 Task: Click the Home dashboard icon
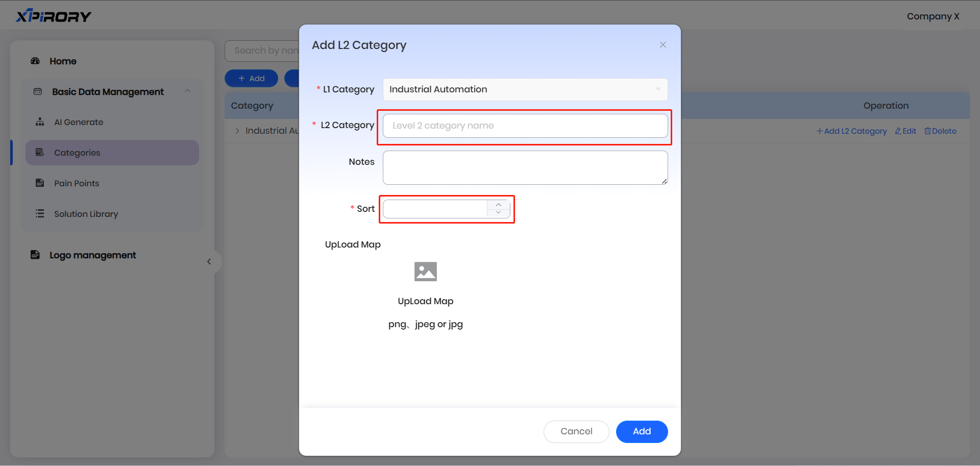point(35,61)
